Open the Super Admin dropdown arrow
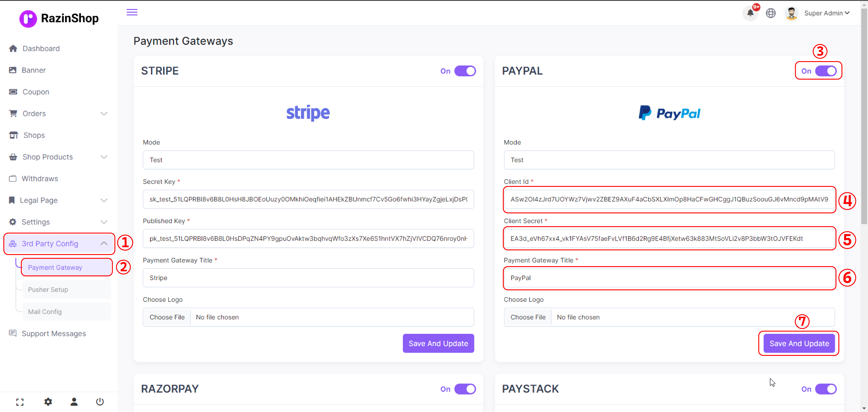Image resolution: width=868 pixels, height=412 pixels. (x=847, y=13)
